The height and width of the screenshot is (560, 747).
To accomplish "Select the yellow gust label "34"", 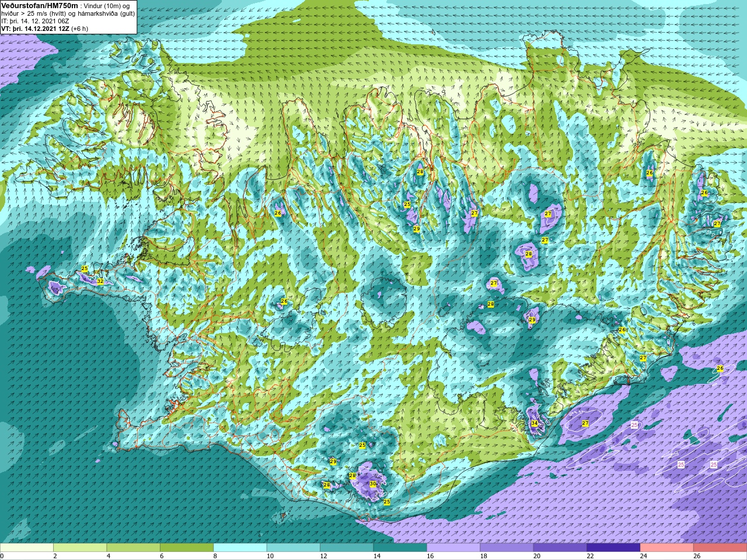I will coord(535,423).
